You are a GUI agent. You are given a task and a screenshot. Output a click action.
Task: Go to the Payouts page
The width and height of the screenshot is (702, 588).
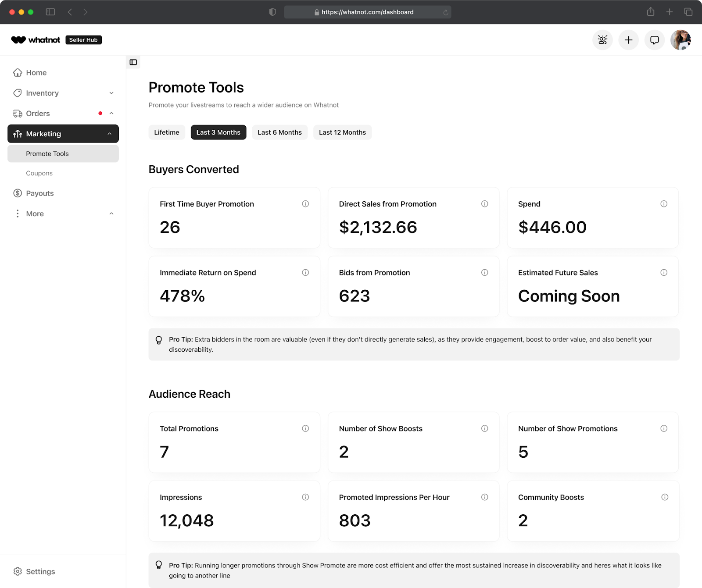[39, 193]
